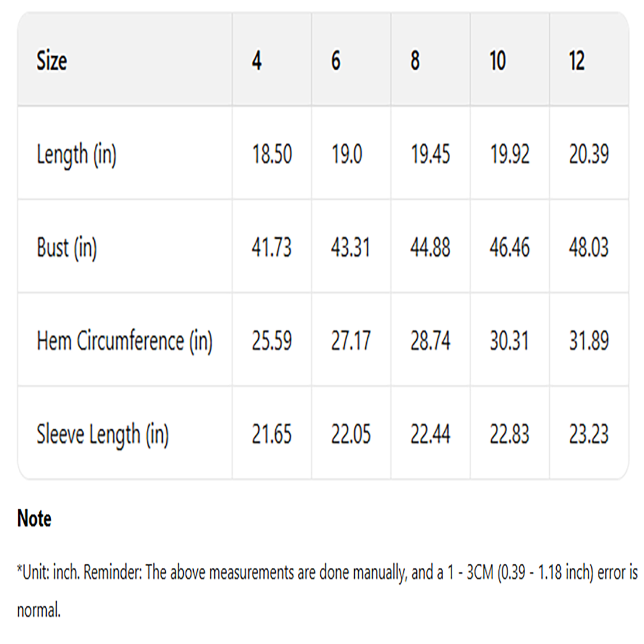Click the size 12 column header
644x644 pixels.
[x=577, y=60]
